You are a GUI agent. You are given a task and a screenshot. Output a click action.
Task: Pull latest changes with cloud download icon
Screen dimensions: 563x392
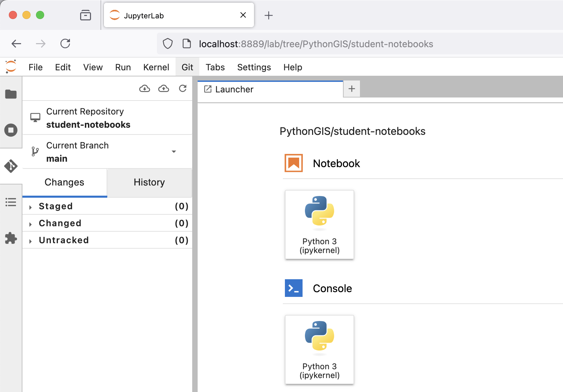145,89
